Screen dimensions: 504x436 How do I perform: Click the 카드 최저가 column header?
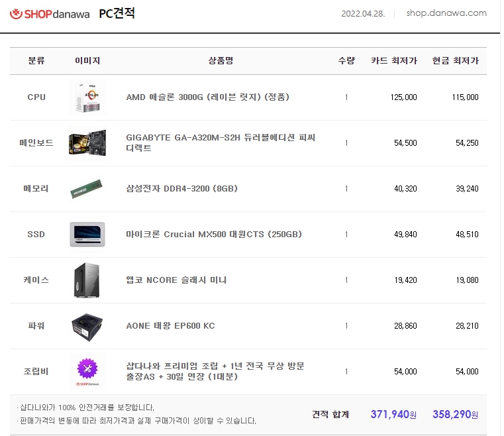point(394,60)
